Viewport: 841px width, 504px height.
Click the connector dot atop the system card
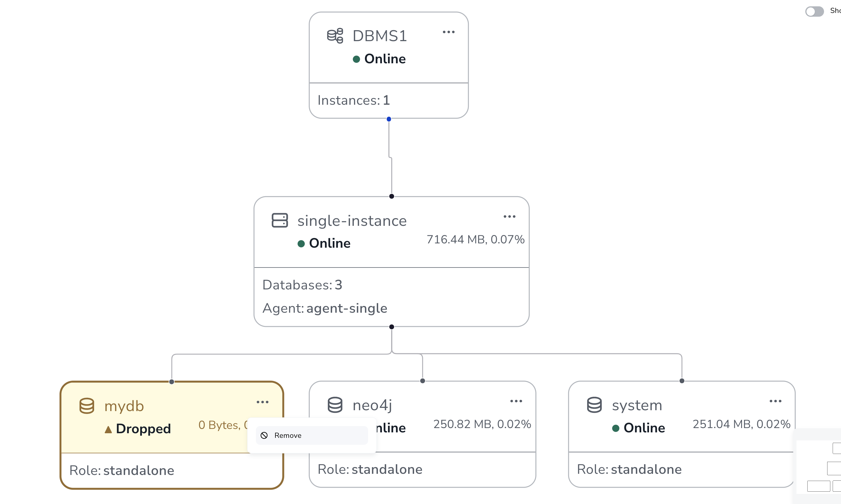[682, 381]
